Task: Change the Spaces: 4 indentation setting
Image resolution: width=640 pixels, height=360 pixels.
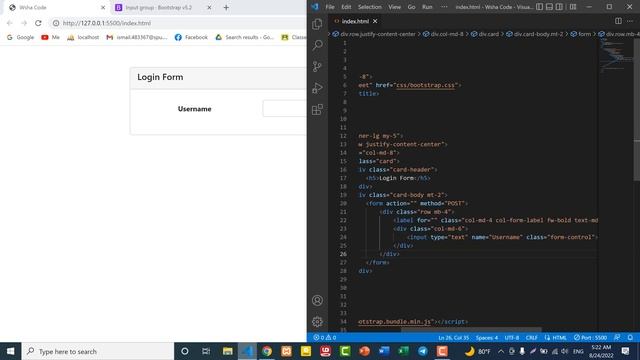Action: point(487,338)
